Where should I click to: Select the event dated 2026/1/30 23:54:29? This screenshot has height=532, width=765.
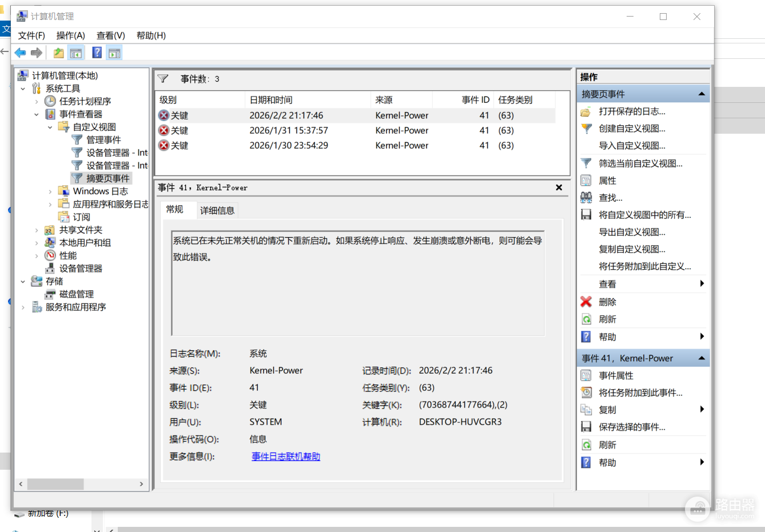[355, 145]
